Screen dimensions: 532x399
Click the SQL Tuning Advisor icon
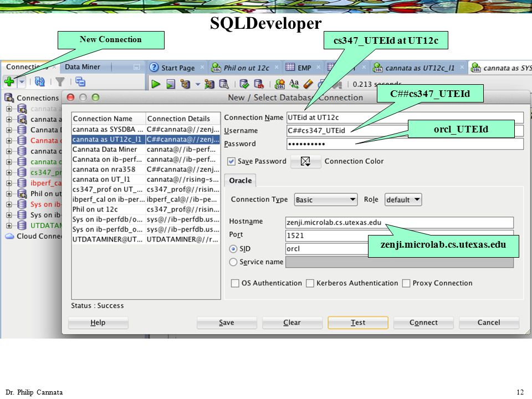tap(223, 84)
